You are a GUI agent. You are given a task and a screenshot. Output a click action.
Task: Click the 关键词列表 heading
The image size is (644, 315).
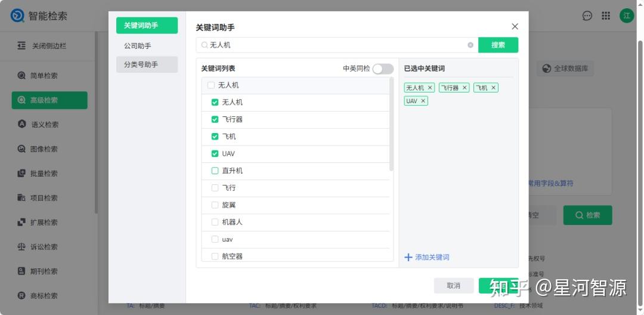(218, 69)
